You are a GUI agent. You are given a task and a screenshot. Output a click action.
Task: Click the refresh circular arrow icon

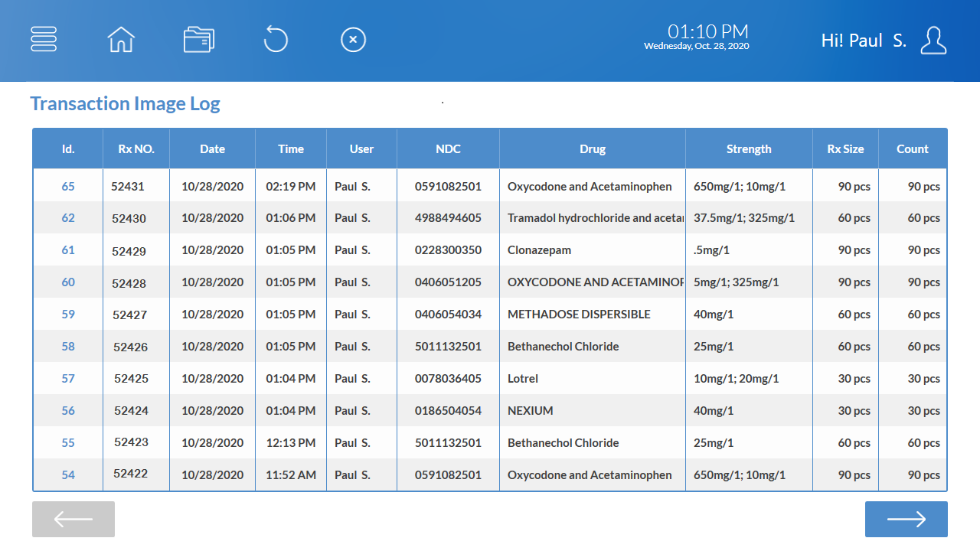point(276,39)
